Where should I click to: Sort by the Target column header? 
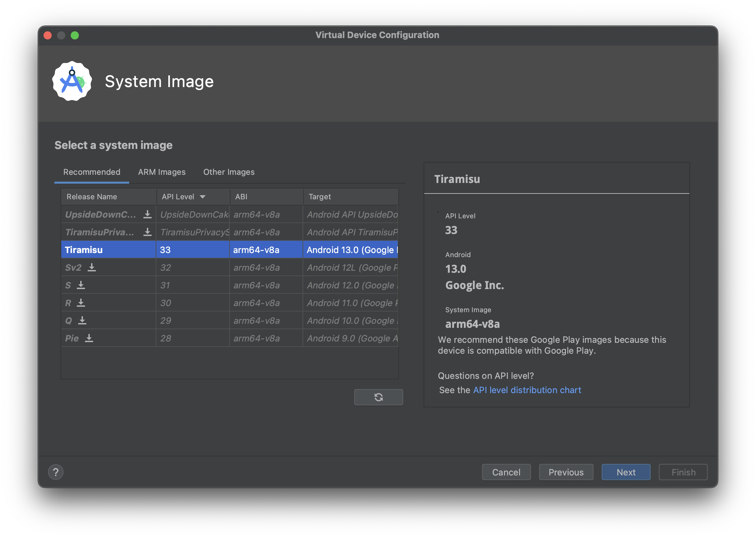pyautogui.click(x=320, y=197)
